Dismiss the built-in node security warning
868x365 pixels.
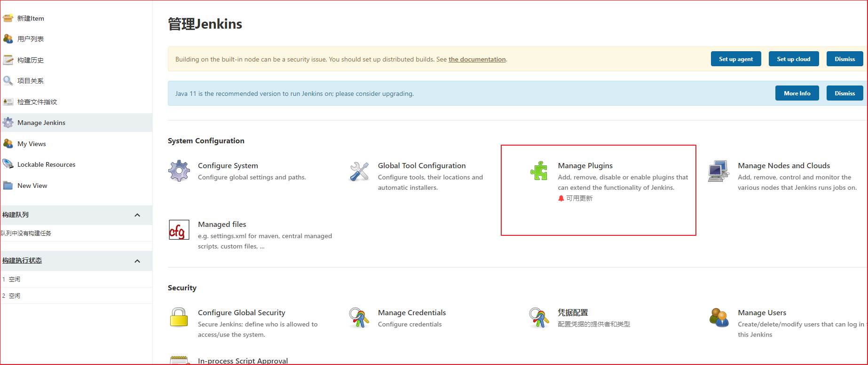click(845, 59)
